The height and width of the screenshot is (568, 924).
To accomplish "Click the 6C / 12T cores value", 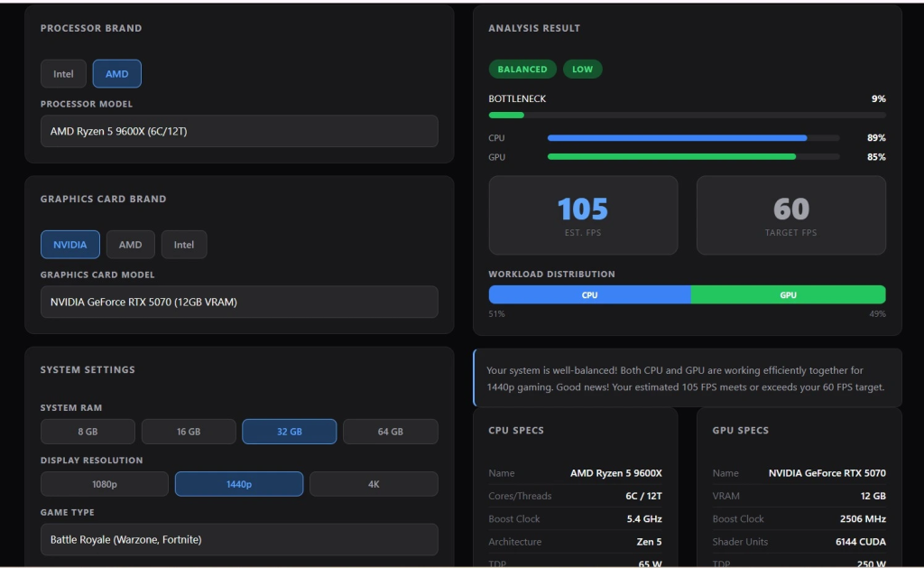I will pyautogui.click(x=643, y=496).
